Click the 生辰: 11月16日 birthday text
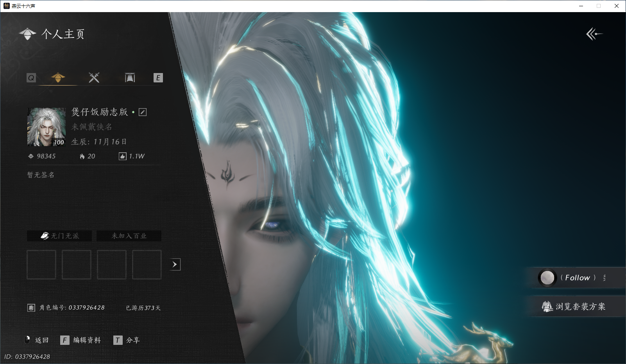This screenshot has height=364, width=626. pyautogui.click(x=99, y=142)
